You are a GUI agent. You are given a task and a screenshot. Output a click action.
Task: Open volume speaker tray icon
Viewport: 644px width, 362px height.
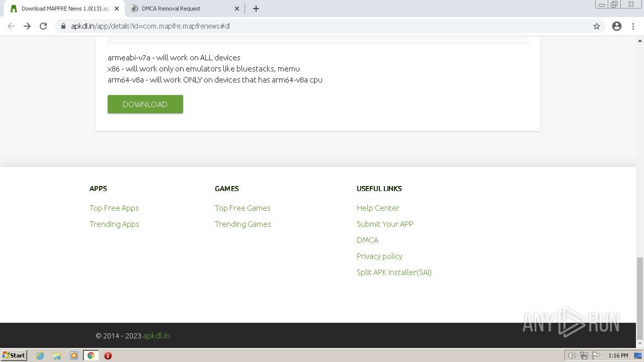coord(572,355)
